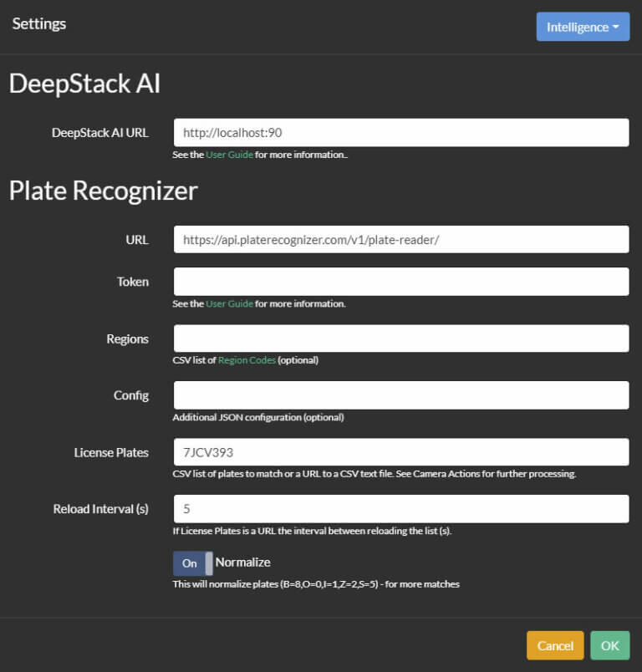The width and height of the screenshot is (642, 672).
Task: Click the Settings title text
Action: pyautogui.click(x=39, y=24)
